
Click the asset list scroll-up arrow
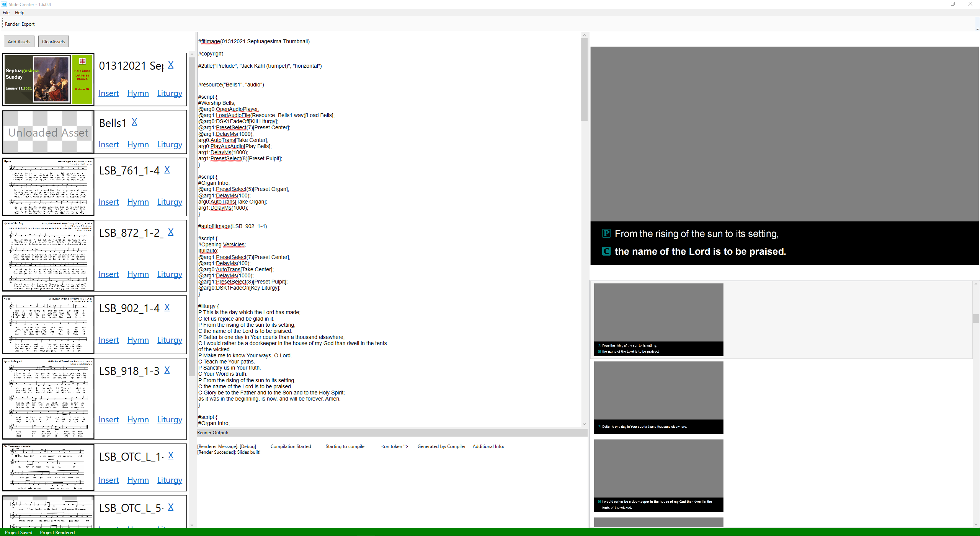coord(192,54)
